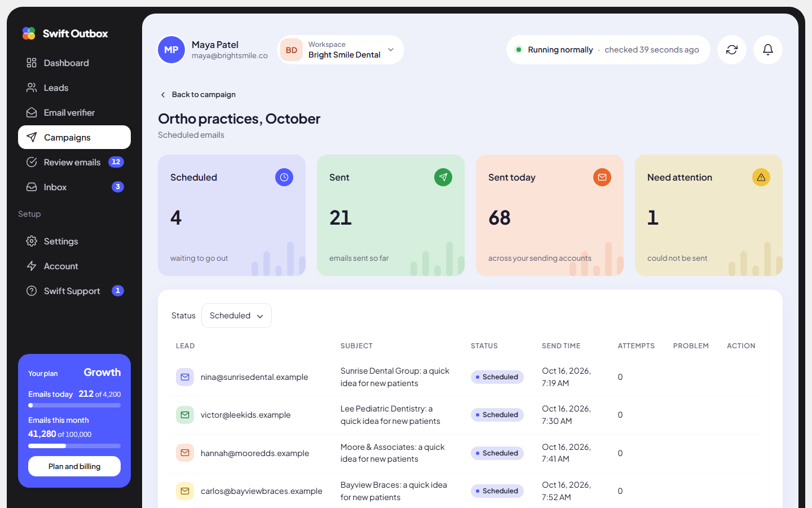The image size is (812, 508).
Task: Click the mail icon beside victor@leekids.example
Action: tap(185, 415)
